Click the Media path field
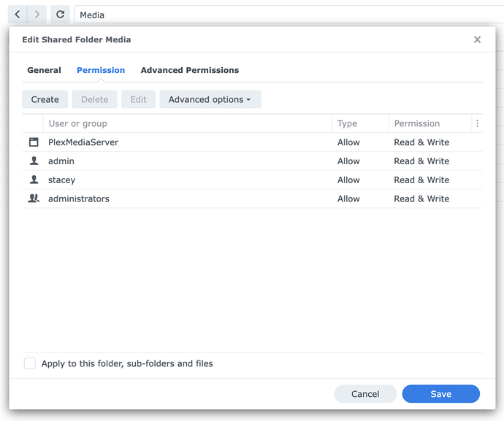The height and width of the screenshot is (421, 504). click(285, 15)
